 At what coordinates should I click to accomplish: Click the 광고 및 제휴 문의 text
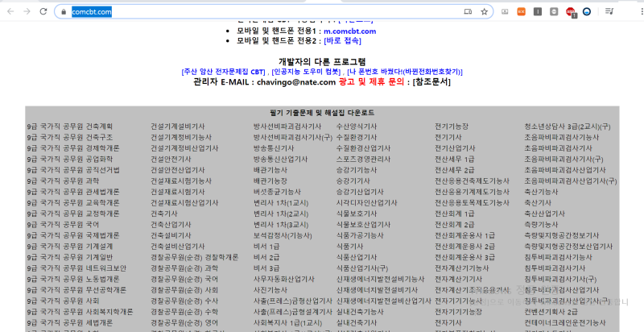(x=372, y=82)
